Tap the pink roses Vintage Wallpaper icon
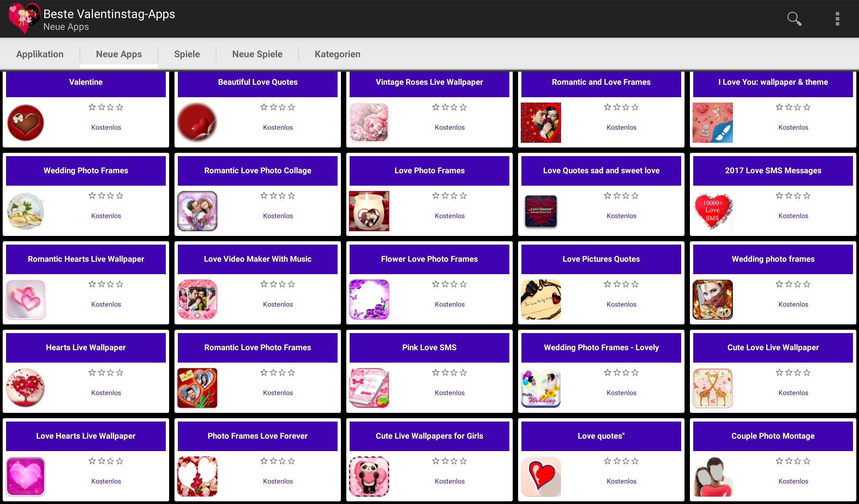This screenshot has height=504, width=859. pyautogui.click(x=369, y=123)
